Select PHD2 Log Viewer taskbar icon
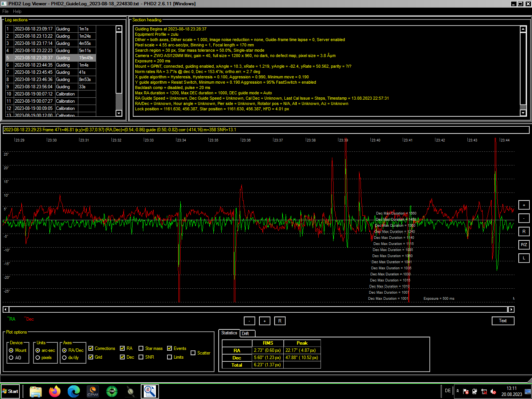The image size is (532, 399). pyautogui.click(x=150, y=391)
